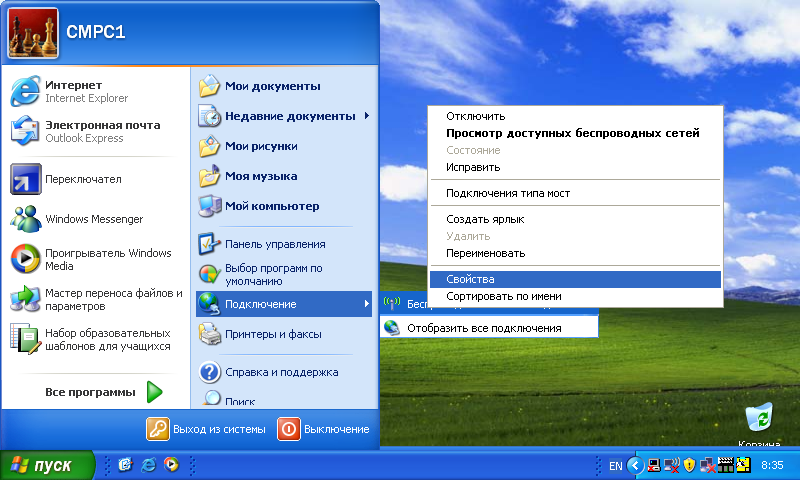Viewport: 800px width, 480px height.
Task: Select Просмотр доступных беспроводных сетей
Action: coord(576,133)
